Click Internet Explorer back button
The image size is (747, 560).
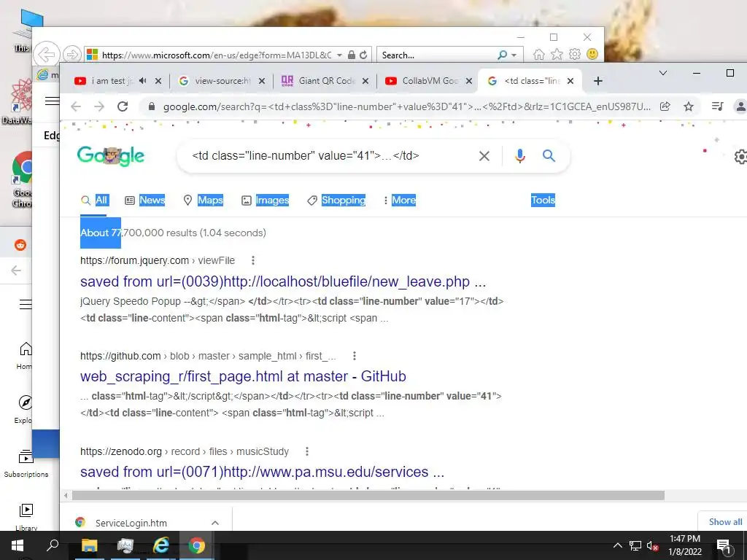(x=46, y=54)
